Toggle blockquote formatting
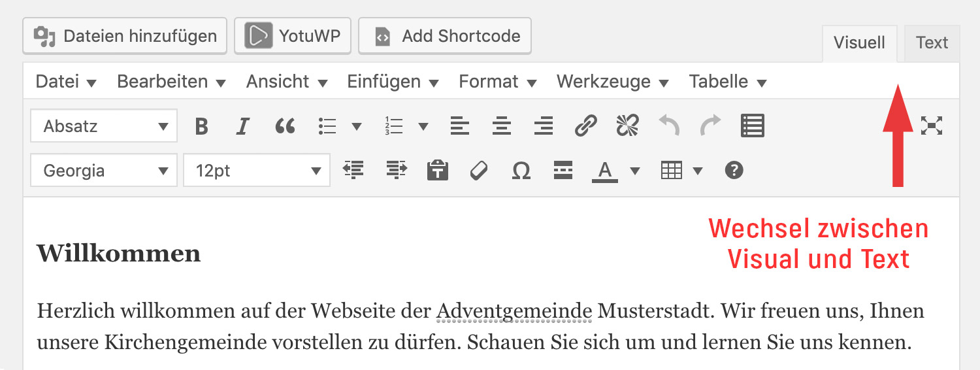980x370 pixels. pos(285,126)
